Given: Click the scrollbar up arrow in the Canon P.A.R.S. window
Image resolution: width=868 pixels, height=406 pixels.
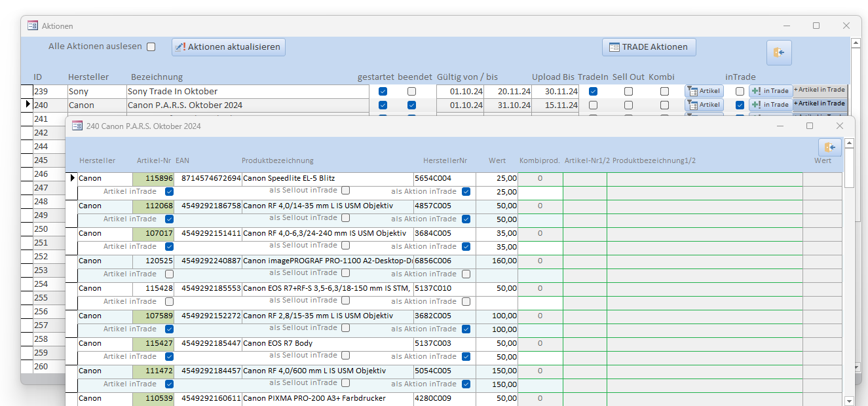Looking at the screenshot, I should tap(850, 143).
